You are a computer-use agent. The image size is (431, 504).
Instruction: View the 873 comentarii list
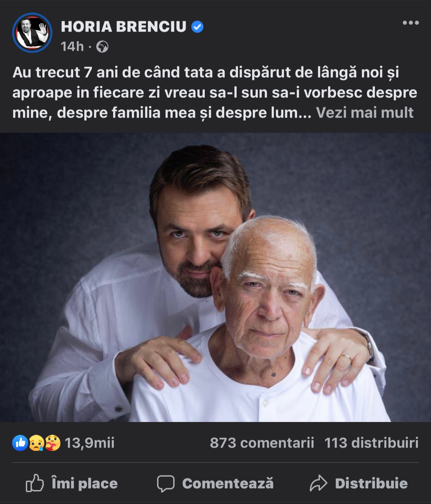262,443
